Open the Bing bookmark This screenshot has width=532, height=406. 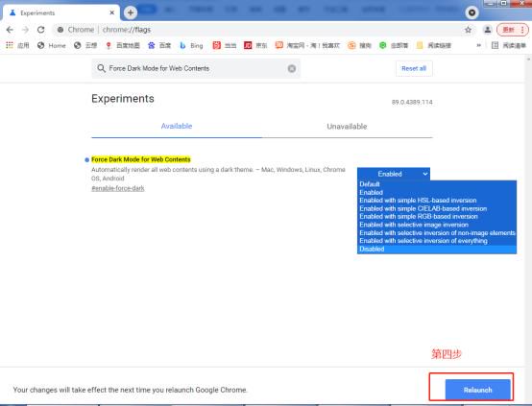[191, 45]
